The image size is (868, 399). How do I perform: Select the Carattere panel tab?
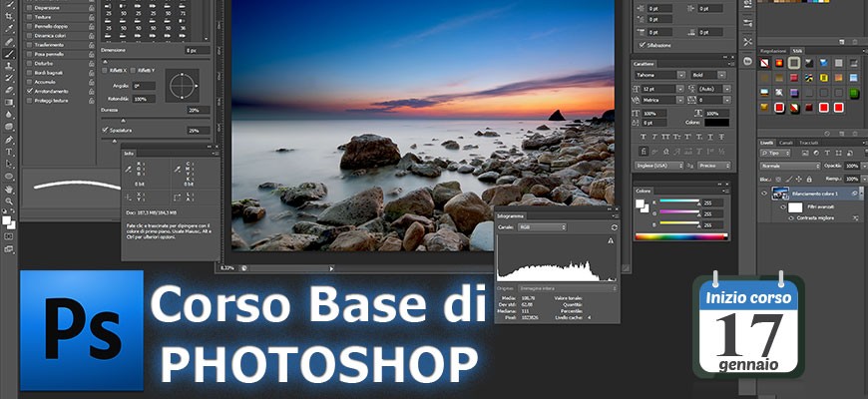point(645,64)
